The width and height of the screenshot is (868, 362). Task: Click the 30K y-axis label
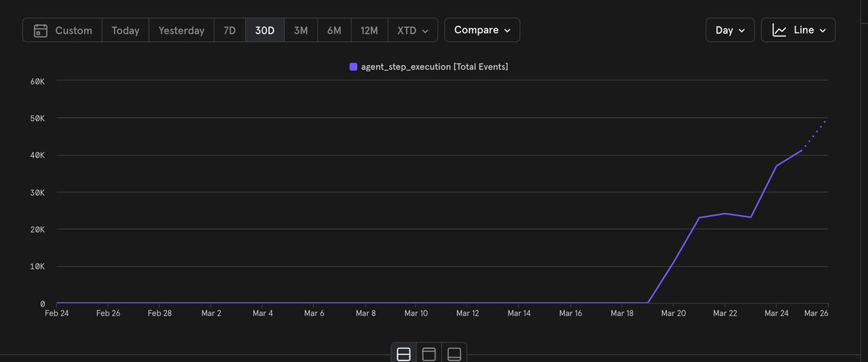point(38,192)
